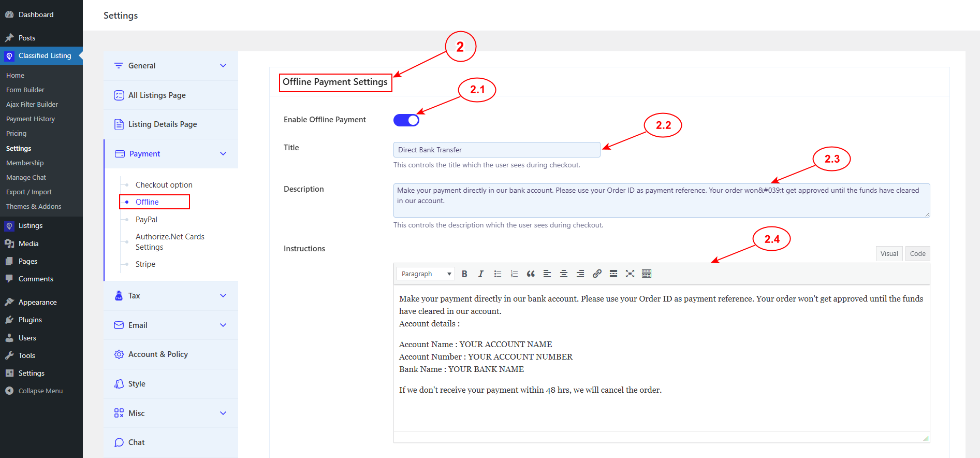The height and width of the screenshot is (458, 980).
Task: Click the All Listings Page icon
Action: [x=119, y=95]
